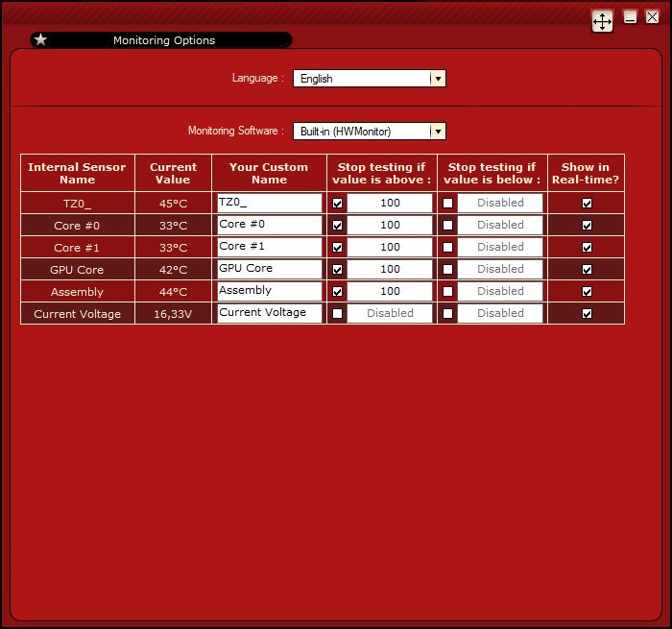This screenshot has width=672, height=629.
Task: Uncheck stop-above checkbox for Core #1
Action: pos(337,248)
